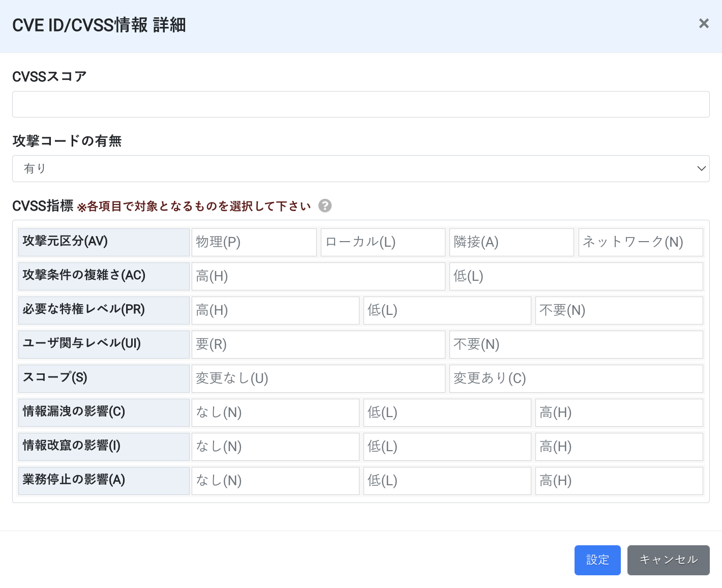Screen dimensions: 722x588
Task: Open the 攻撃コードの有無 dropdown showing 有り
Action: pos(361,168)
